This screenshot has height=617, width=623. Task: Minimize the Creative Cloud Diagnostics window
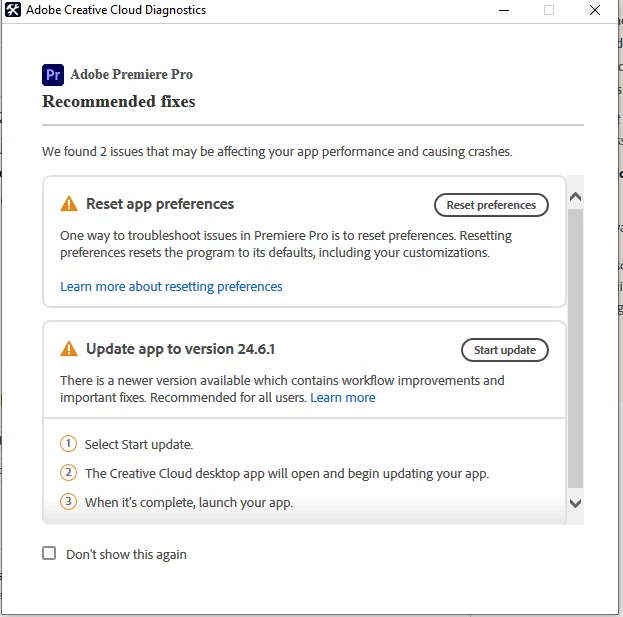pyautogui.click(x=504, y=10)
